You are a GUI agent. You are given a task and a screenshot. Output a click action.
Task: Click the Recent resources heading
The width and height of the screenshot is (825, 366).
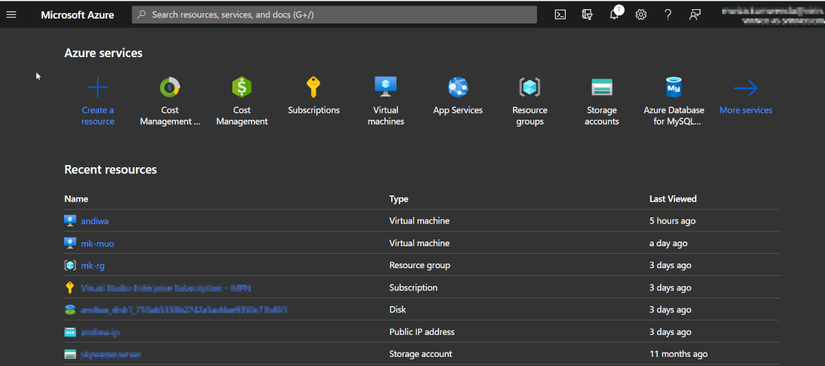pyautogui.click(x=110, y=169)
